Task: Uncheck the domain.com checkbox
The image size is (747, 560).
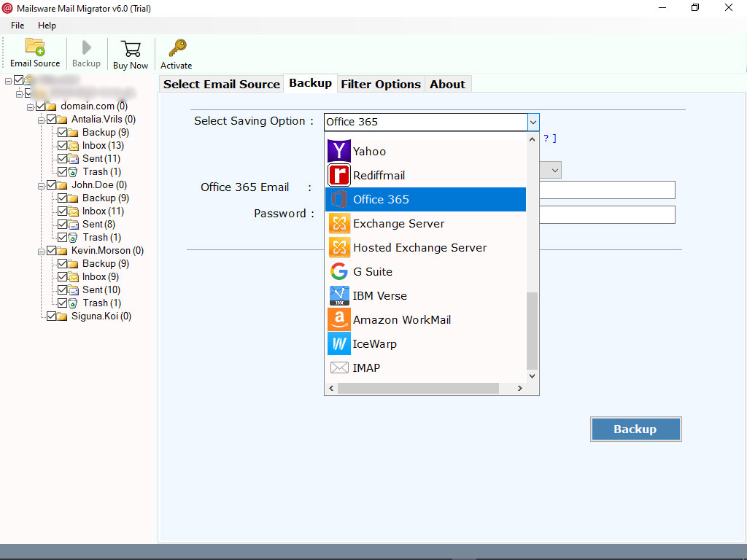Action: tap(41, 106)
